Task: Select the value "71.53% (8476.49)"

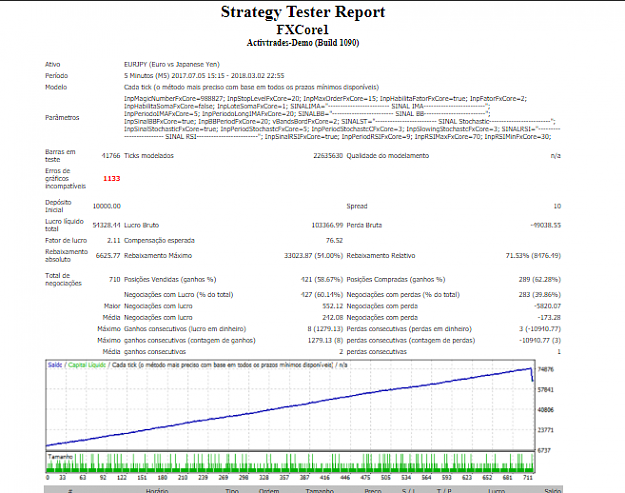Action: point(533,256)
